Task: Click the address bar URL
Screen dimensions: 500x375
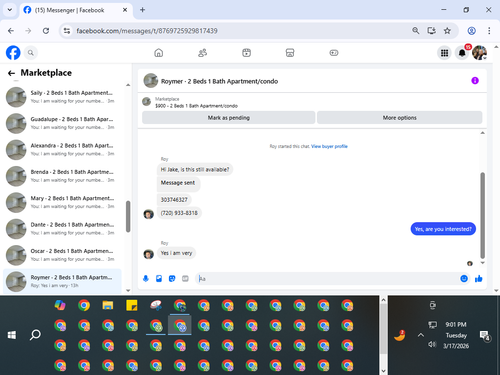Action: (x=147, y=31)
